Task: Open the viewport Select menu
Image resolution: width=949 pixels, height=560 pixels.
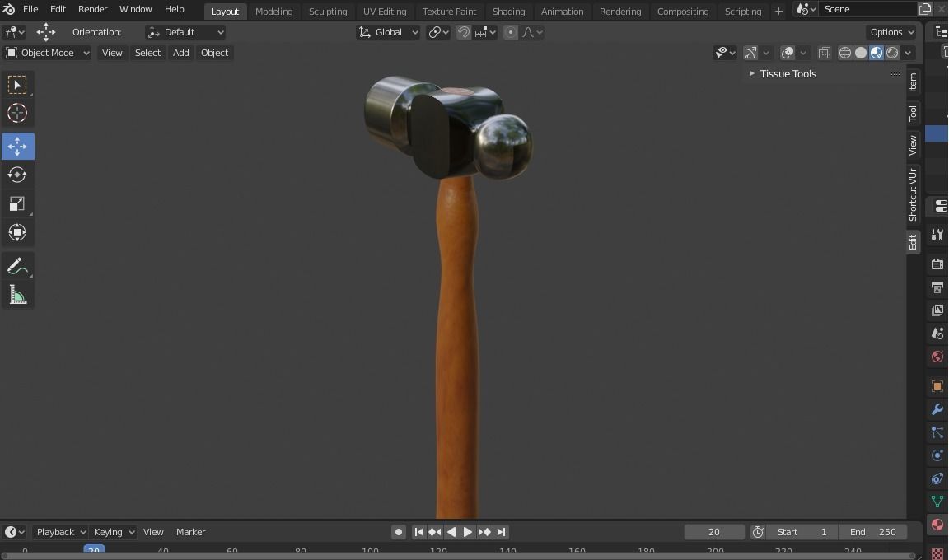Action: click(147, 53)
